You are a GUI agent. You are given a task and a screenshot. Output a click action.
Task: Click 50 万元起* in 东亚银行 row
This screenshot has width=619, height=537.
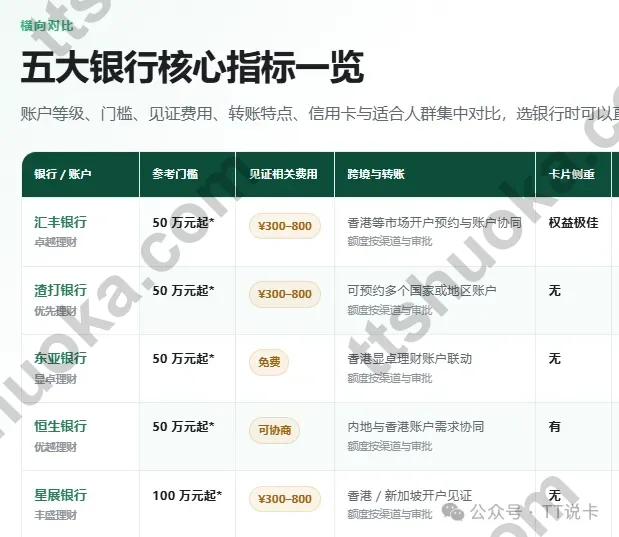183,359
